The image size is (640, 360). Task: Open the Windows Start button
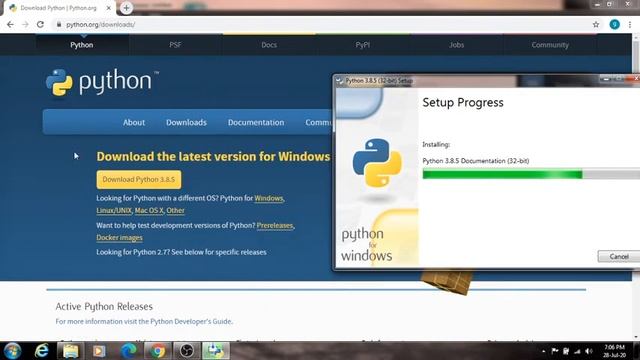[x=12, y=351]
